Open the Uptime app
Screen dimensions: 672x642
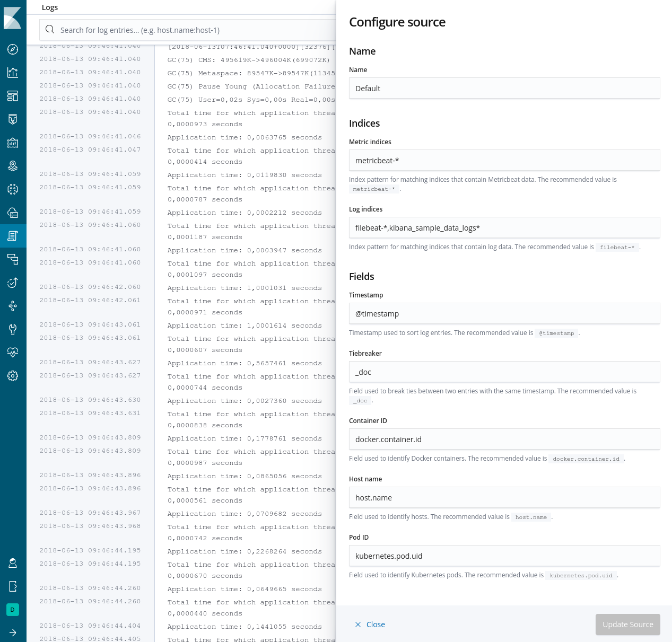(12, 283)
